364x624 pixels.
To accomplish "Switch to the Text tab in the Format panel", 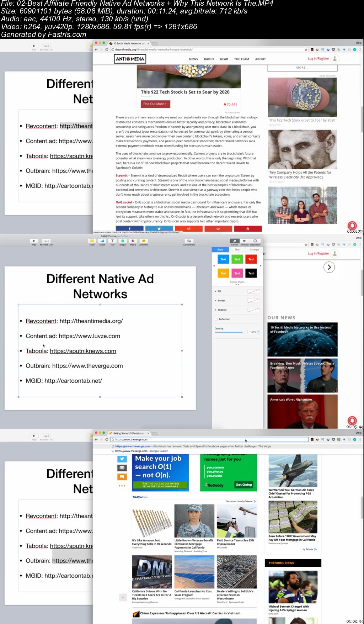I will point(237,250).
